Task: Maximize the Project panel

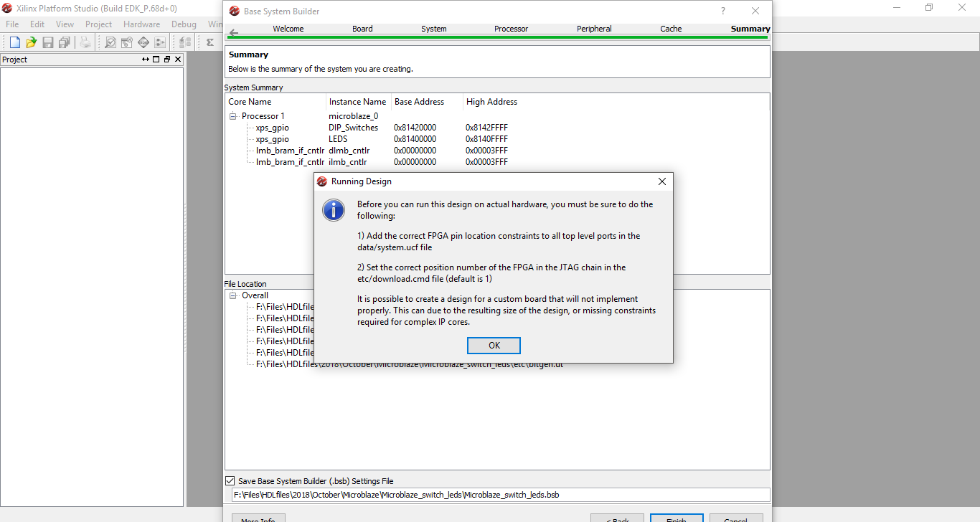Action: [x=156, y=60]
